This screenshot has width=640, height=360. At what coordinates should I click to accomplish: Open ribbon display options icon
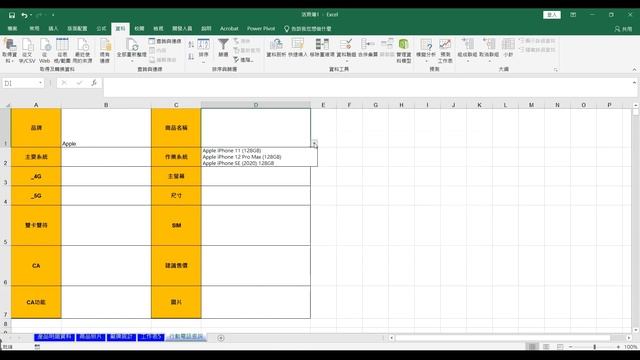(573, 15)
